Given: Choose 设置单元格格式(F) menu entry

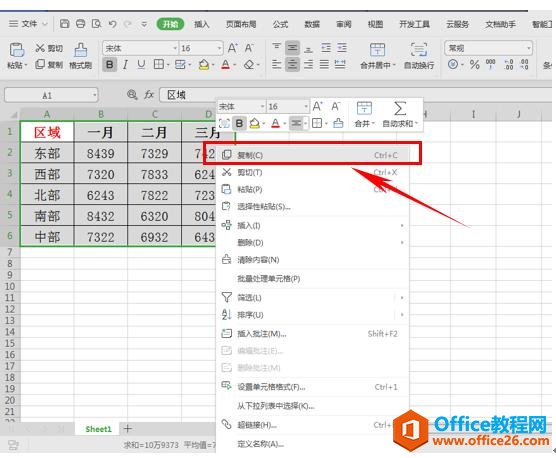Looking at the screenshot, I should click(x=313, y=387).
